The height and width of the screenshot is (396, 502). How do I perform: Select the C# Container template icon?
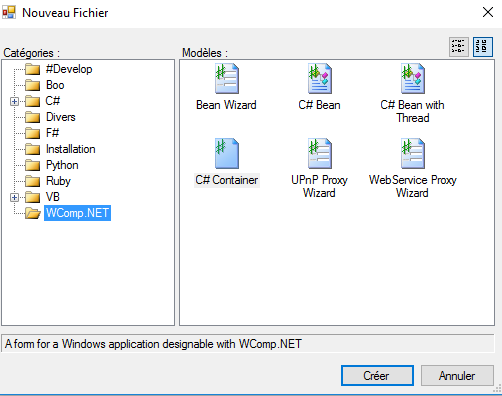click(227, 153)
